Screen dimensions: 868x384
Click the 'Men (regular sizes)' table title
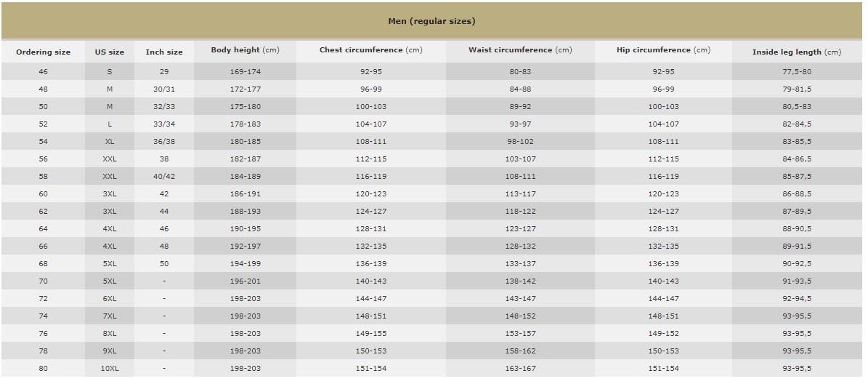[x=431, y=21]
